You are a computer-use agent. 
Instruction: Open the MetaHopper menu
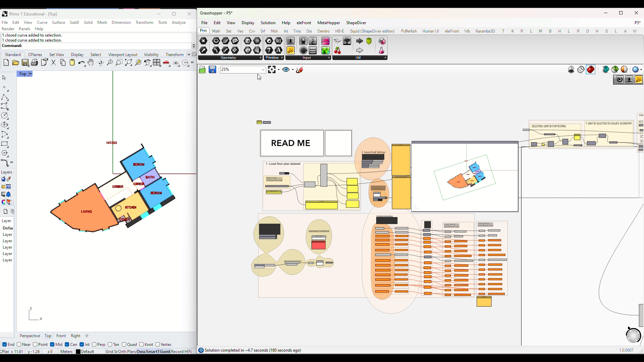(329, 23)
